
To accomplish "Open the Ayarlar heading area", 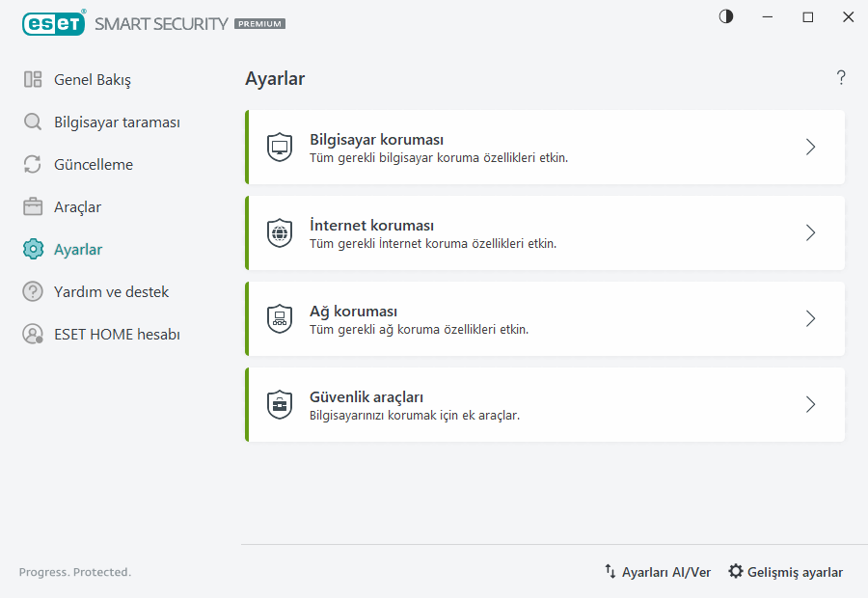I will (274, 78).
